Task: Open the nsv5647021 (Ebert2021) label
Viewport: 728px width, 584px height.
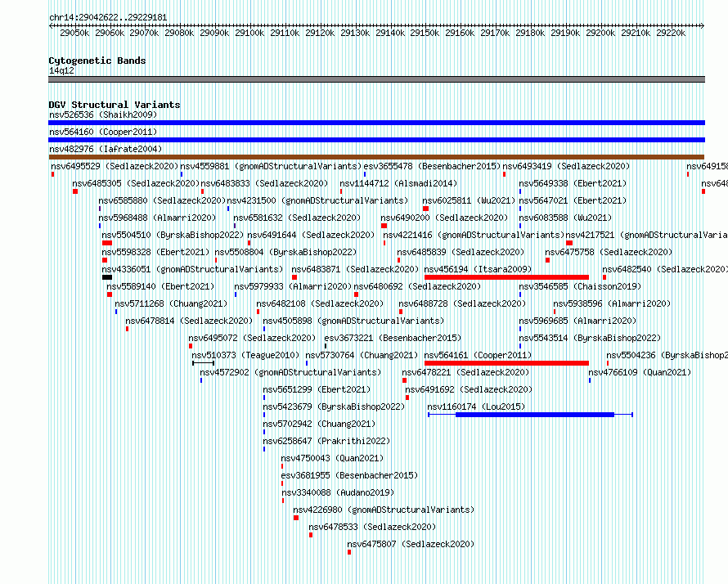Action: [573, 200]
